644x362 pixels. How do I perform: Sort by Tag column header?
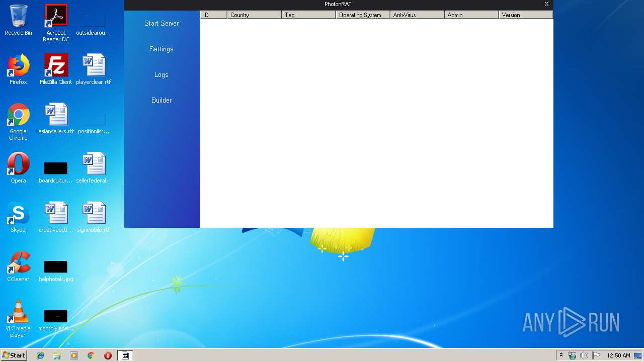(309, 15)
